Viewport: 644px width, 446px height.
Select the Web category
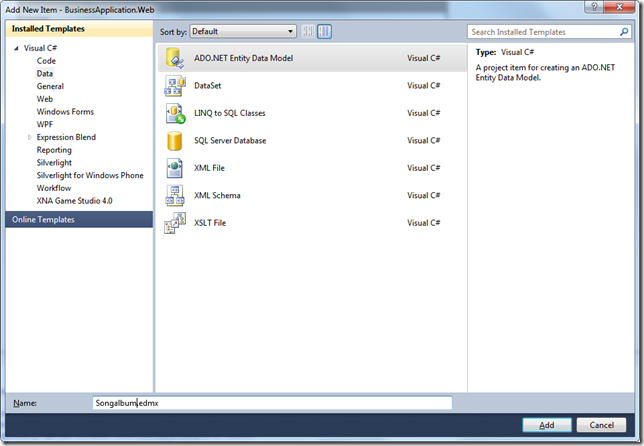click(x=45, y=99)
